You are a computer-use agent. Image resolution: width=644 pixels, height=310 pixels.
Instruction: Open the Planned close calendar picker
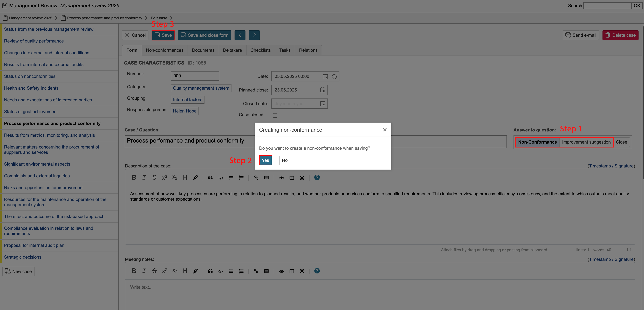tap(323, 90)
